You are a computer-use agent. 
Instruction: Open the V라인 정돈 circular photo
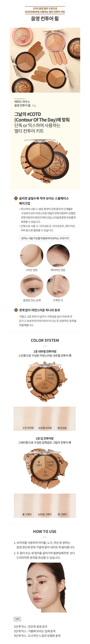click(x=32, y=255)
